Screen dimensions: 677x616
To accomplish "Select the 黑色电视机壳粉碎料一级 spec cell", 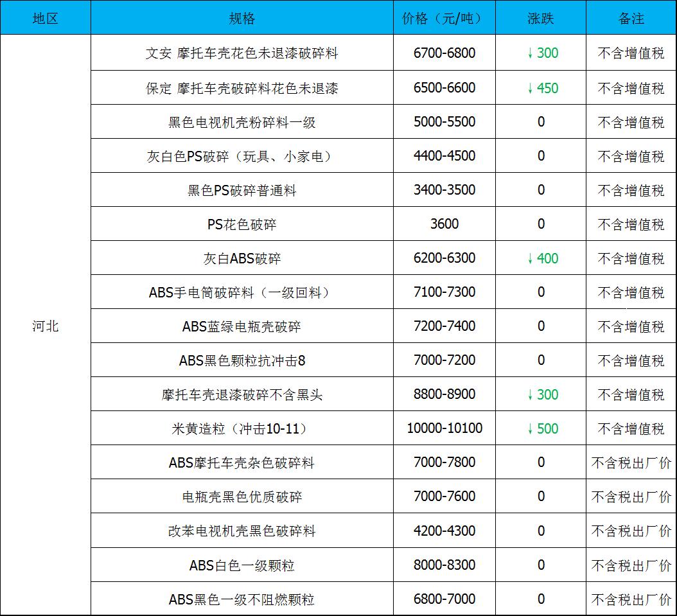I will tap(242, 122).
